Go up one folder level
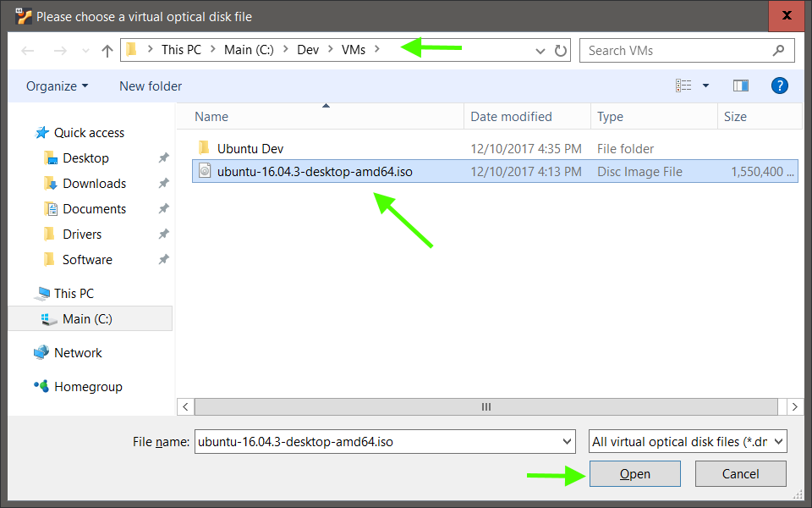The width and height of the screenshot is (812, 508). [107, 50]
